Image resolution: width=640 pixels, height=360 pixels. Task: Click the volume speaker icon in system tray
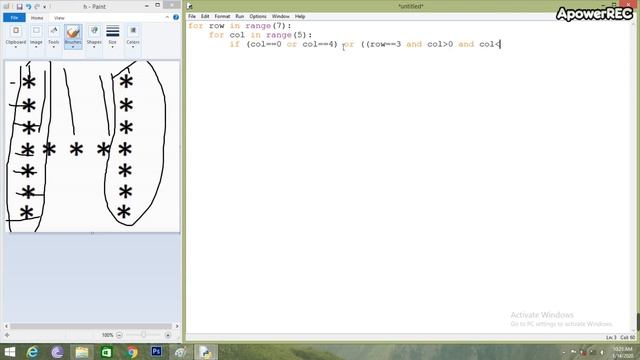(x=601, y=352)
